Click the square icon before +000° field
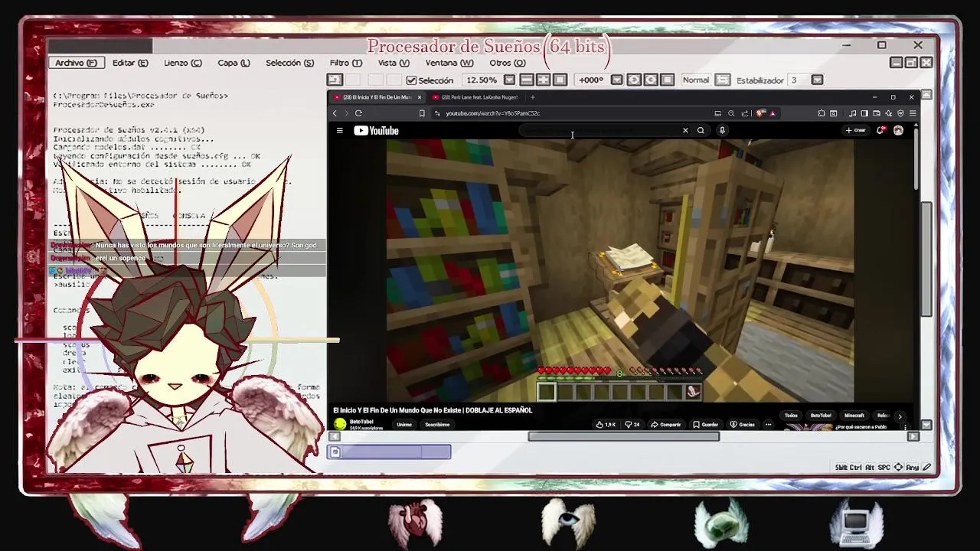Screen dimensions: 980x551 (x=560, y=80)
